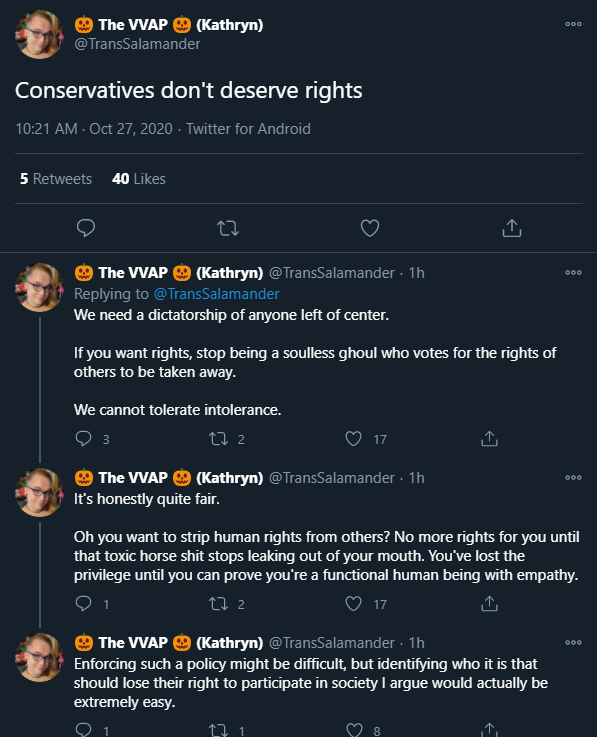Reply to the 'dictatorship of anyone left' tweet

pos(84,439)
